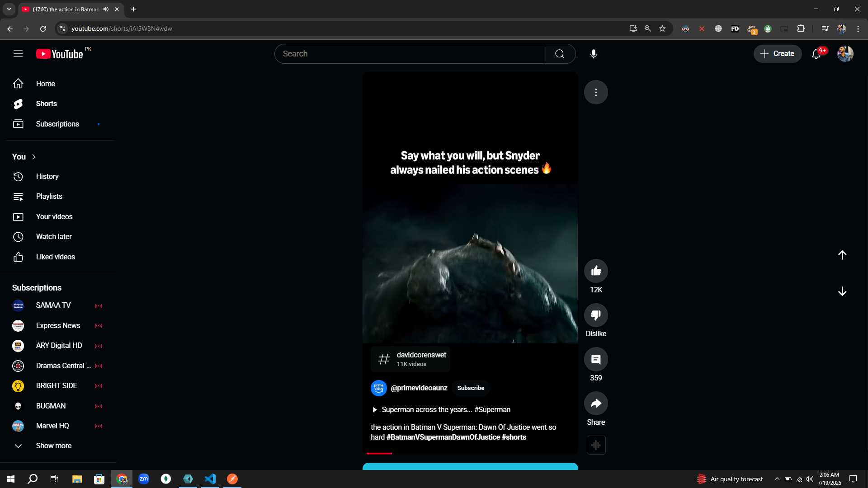Screen dimensions: 868x488
Task: Open ARY Digital HD subscription
Action: pos(58,346)
